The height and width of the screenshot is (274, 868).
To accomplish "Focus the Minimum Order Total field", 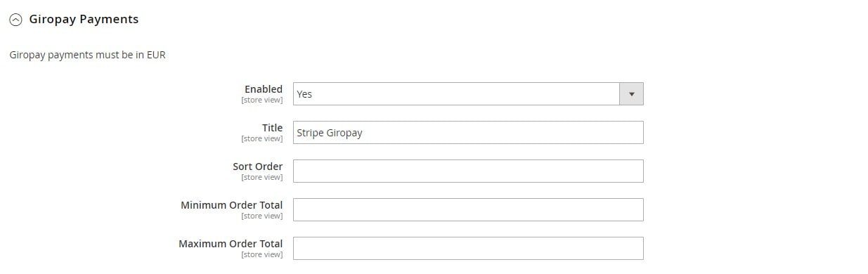I will tap(468, 210).
